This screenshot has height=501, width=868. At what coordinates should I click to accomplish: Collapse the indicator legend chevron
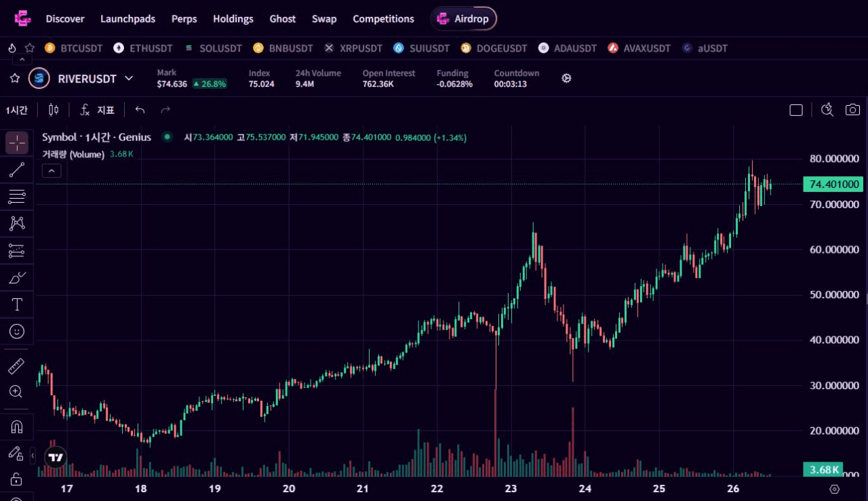click(x=52, y=171)
